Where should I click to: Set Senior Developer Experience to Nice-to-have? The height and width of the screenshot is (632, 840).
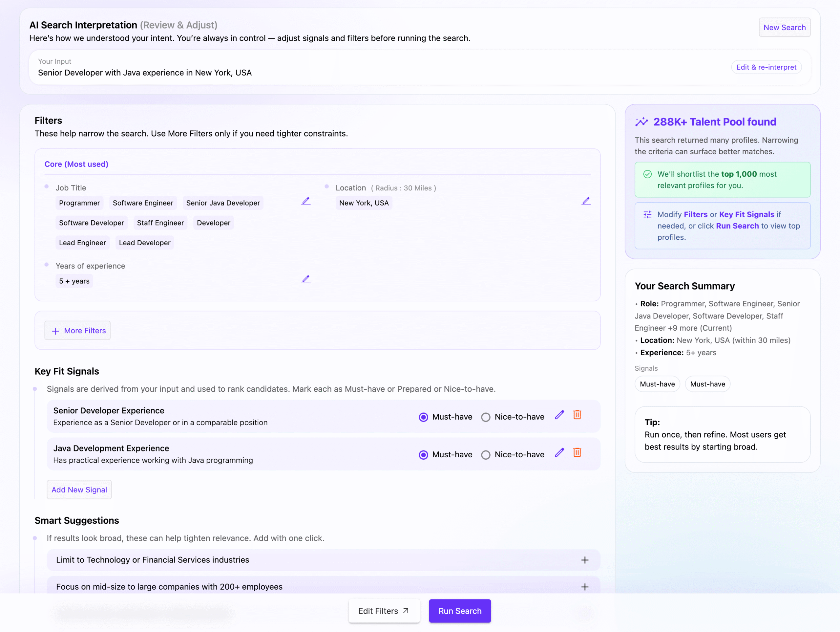[485, 417]
